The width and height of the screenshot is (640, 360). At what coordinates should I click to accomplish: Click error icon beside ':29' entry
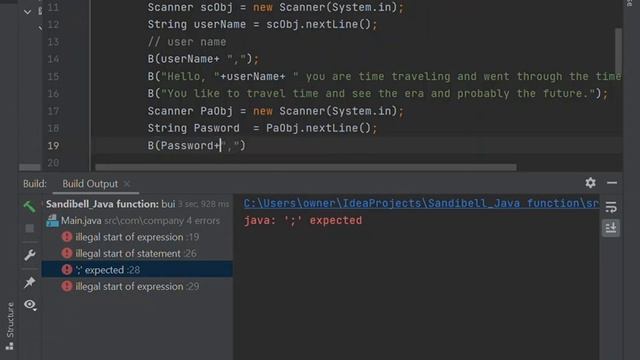point(67,287)
